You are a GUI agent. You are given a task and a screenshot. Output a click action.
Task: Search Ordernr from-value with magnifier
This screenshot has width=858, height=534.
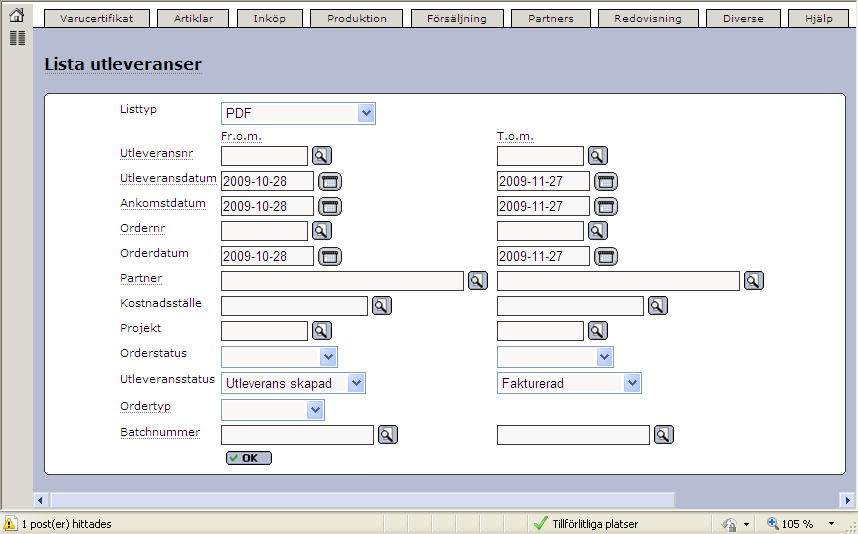click(x=322, y=231)
